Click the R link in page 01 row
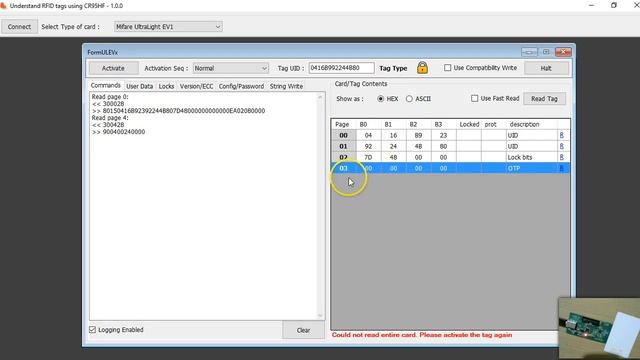The image size is (640, 360). pyautogui.click(x=562, y=146)
